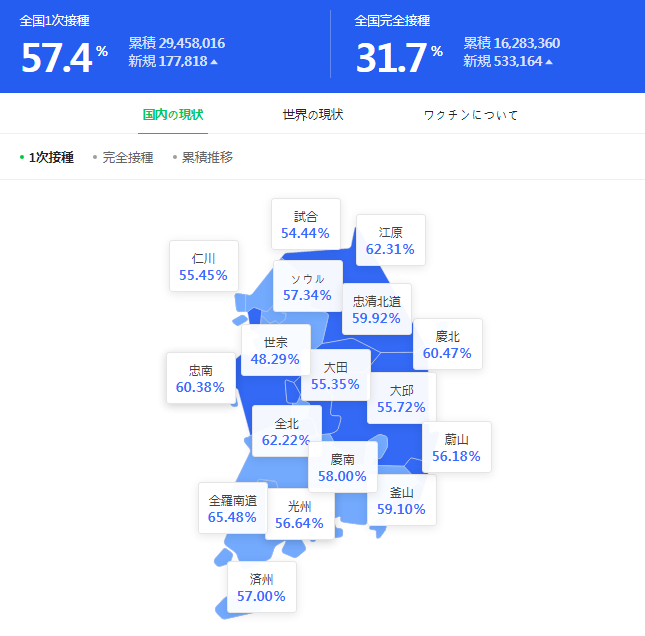Open the ワクチンについて tab

pos(471,115)
